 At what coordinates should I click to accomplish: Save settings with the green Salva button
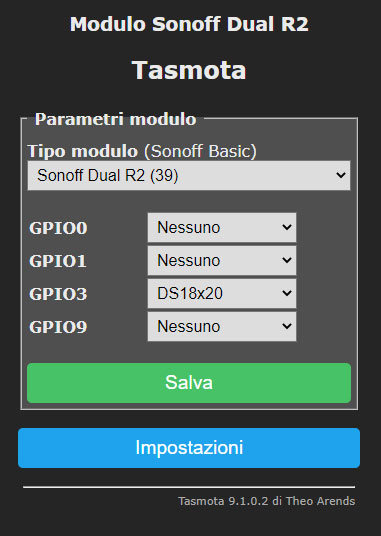(189, 383)
